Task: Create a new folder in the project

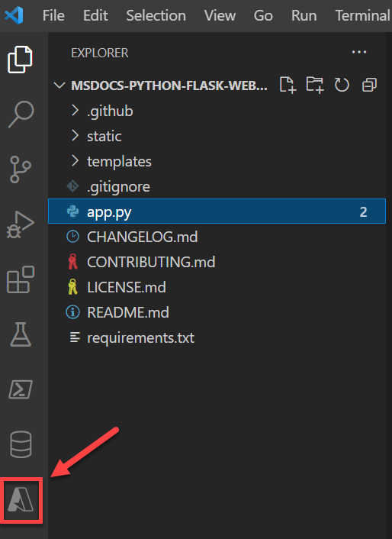Action: coord(315,85)
